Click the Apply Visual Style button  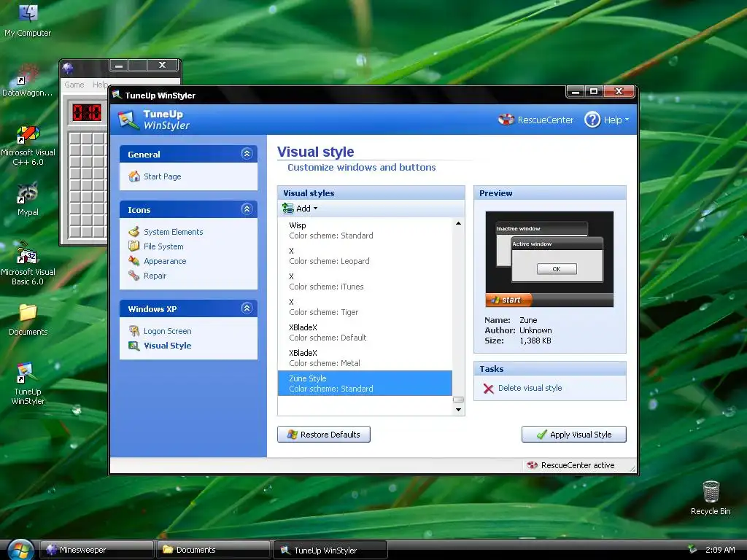(x=574, y=435)
